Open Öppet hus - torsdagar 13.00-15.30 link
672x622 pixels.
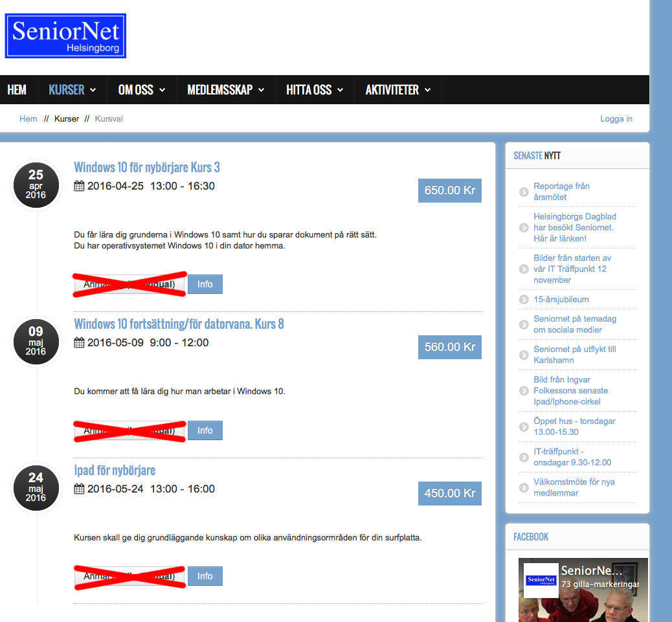point(574,427)
